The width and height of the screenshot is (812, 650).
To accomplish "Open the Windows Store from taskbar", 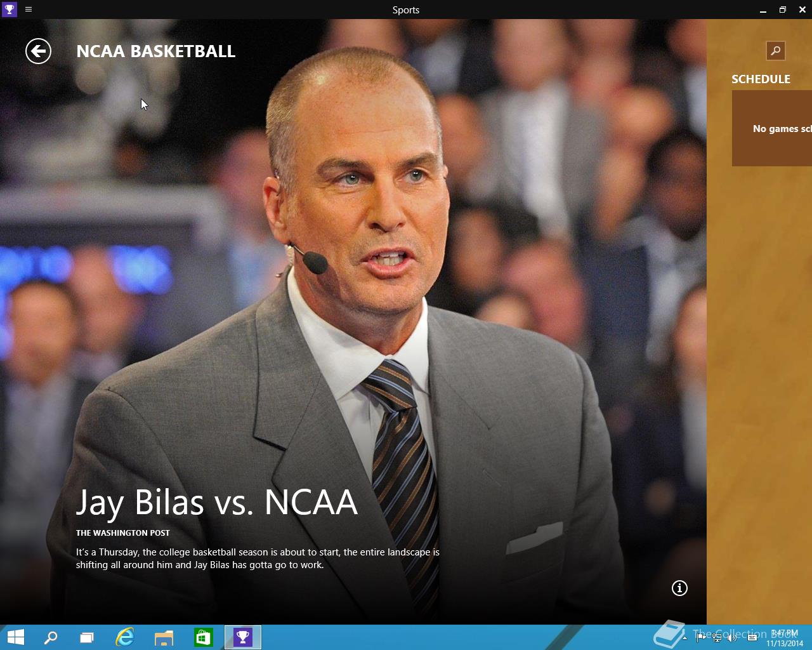I will [203, 637].
